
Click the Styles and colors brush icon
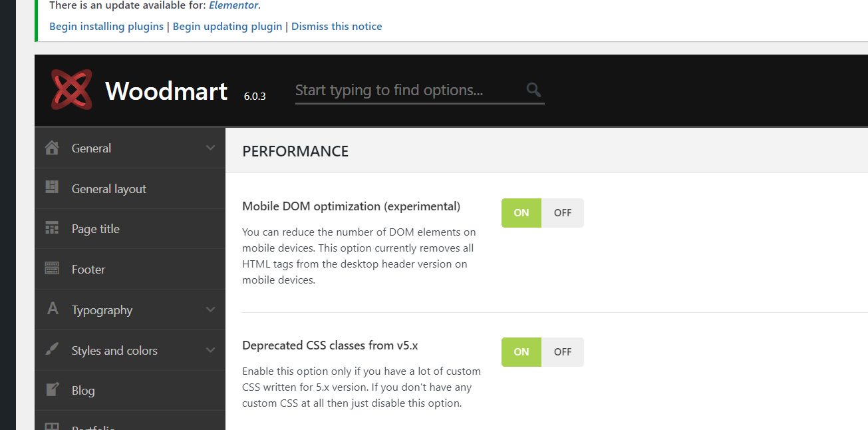pyautogui.click(x=52, y=350)
